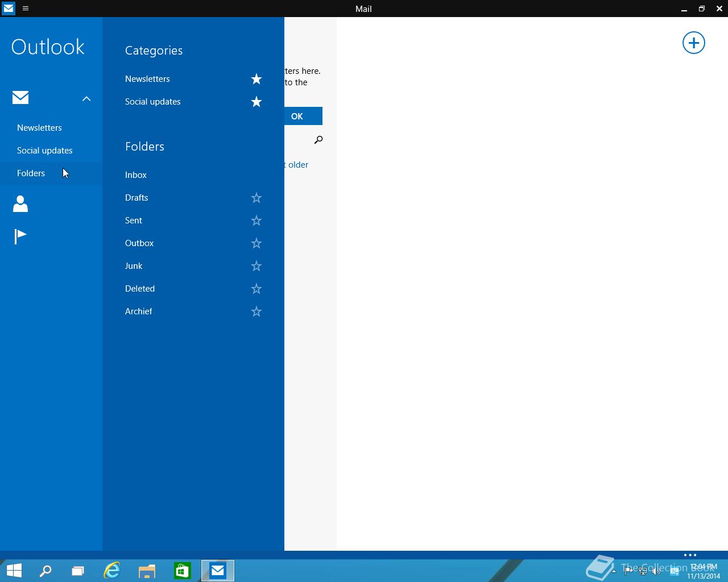Open the Junk folder
The width and height of the screenshot is (728, 582).
coord(134,266)
